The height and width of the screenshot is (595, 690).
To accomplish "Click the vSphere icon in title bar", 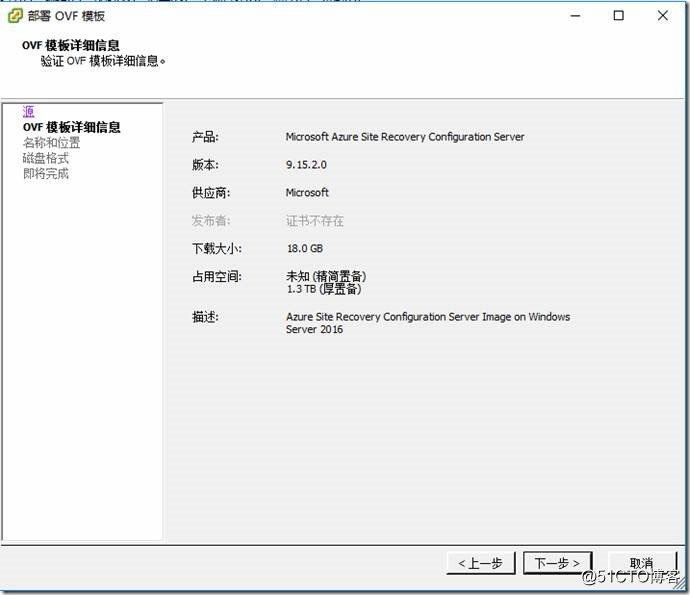I will pos(15,16).
